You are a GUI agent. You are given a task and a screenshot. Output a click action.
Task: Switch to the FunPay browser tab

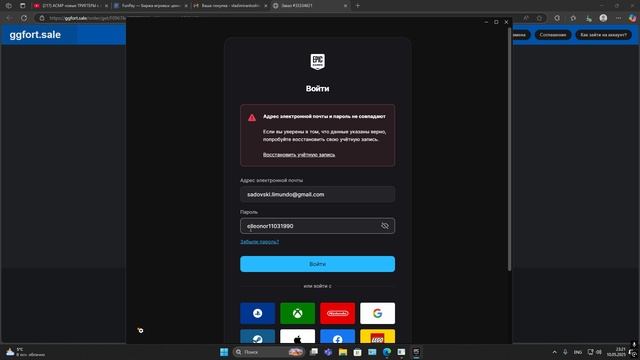tap(150, 6)
